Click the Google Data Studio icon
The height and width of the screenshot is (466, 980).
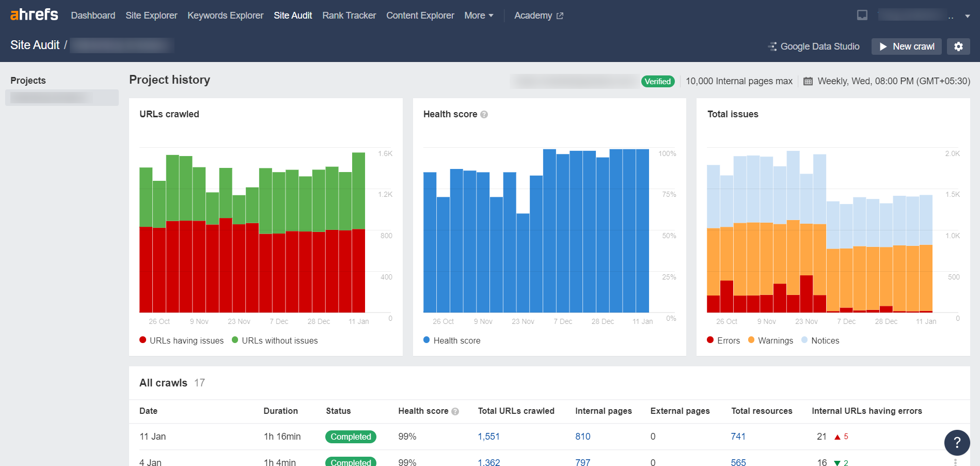(772, 46)
